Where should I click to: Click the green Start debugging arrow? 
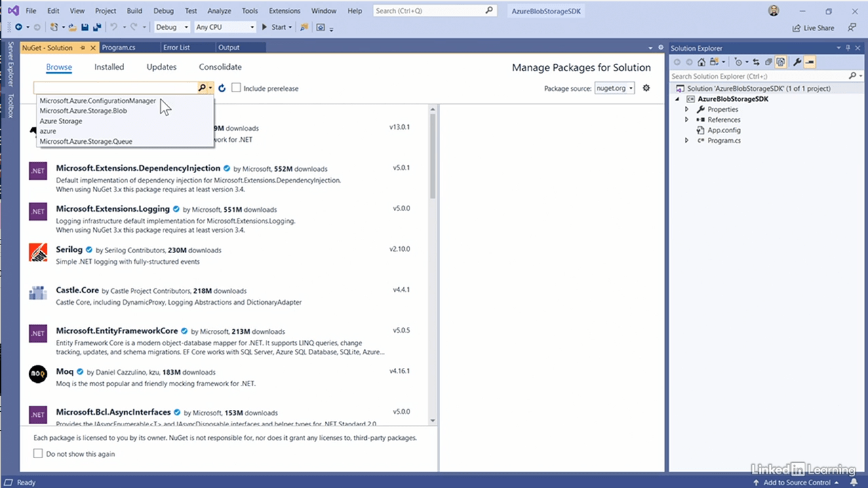[265, 27]
